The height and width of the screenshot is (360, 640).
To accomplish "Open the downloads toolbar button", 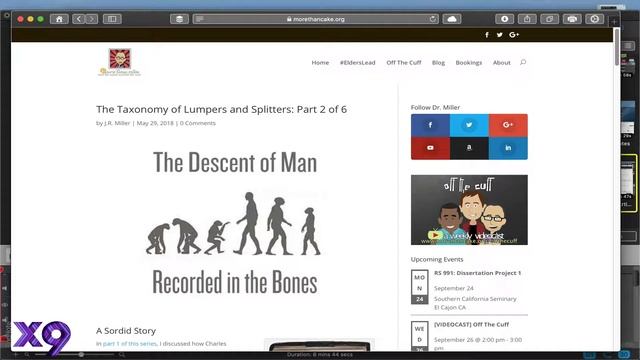I will tap(504, 19).
